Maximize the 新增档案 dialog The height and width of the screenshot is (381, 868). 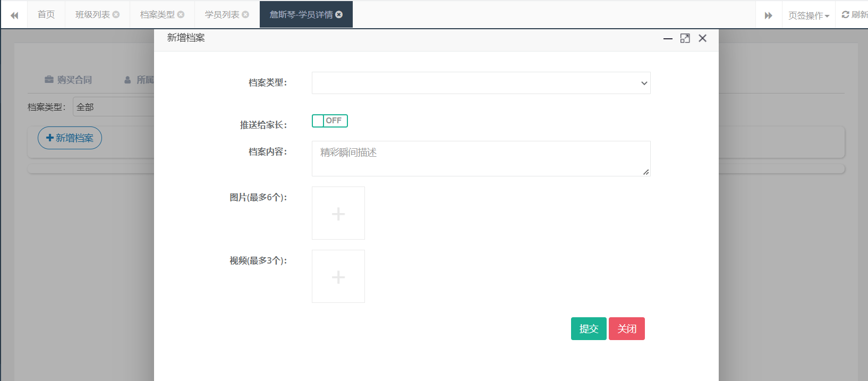tap(685, 38)
